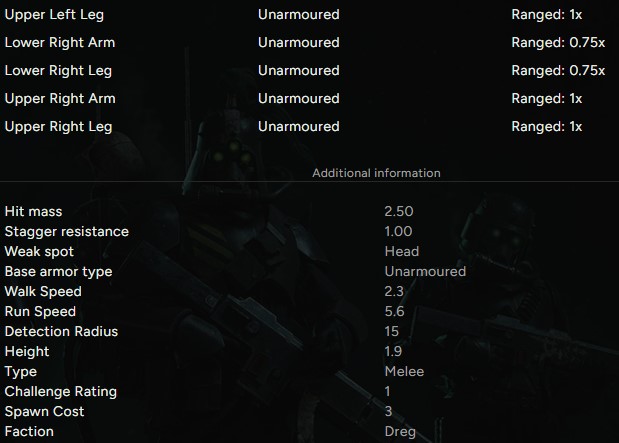
Task: Select the Walk Speed value 2.3
Action: pyautogui.click(x=394, y=292)
